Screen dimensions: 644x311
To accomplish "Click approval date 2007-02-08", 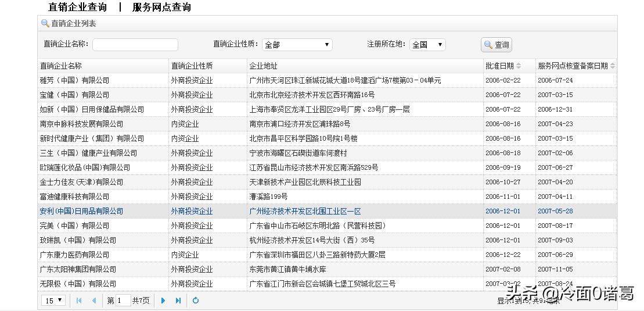I will click(x=503, y=269).
